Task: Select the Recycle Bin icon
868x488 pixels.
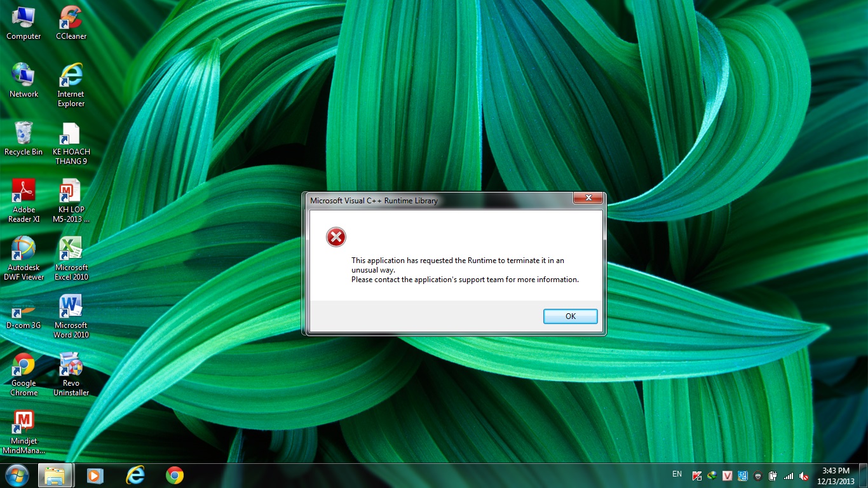Action: point(24,139)
